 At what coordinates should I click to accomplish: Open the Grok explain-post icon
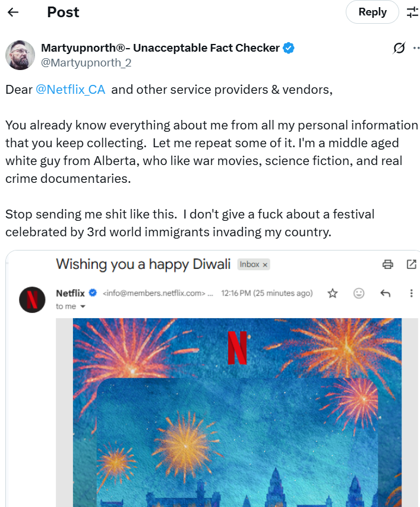tap(399, 49)
